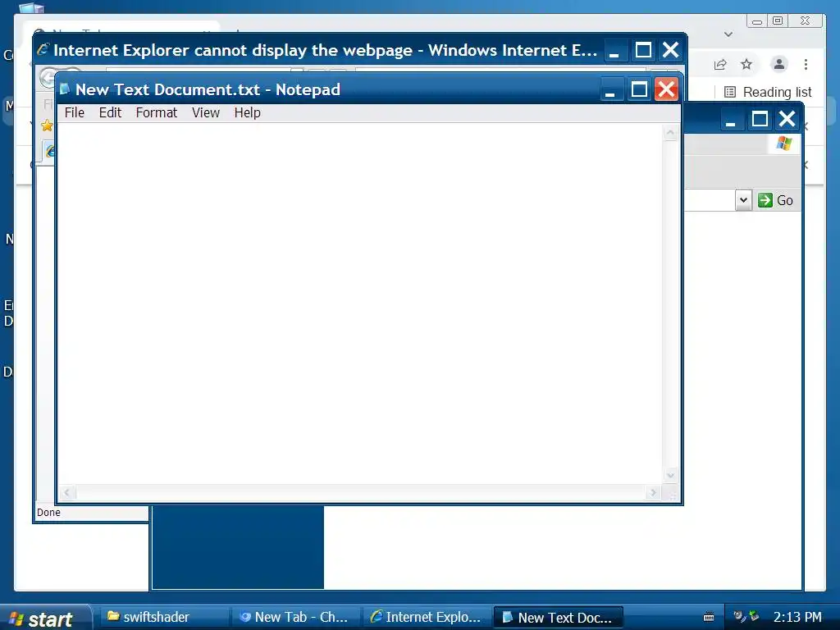Open Notepad's View menu

(x=206, y=113)
